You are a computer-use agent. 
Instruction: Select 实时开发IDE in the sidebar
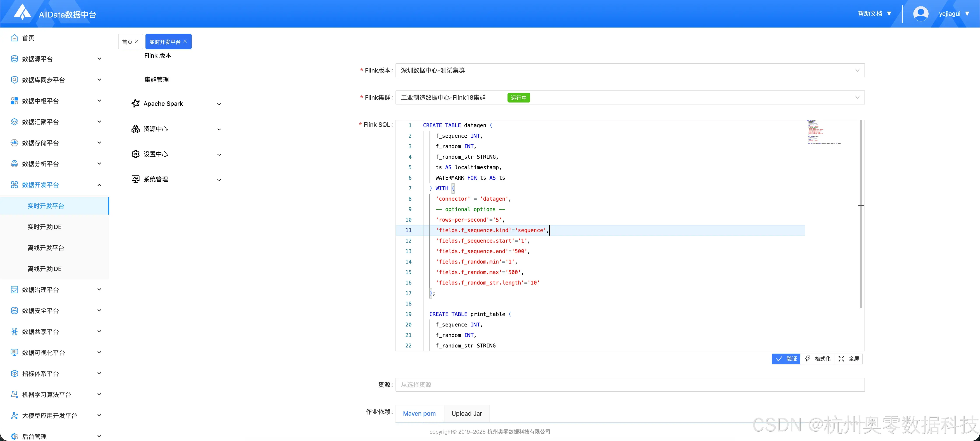point(44,227)
